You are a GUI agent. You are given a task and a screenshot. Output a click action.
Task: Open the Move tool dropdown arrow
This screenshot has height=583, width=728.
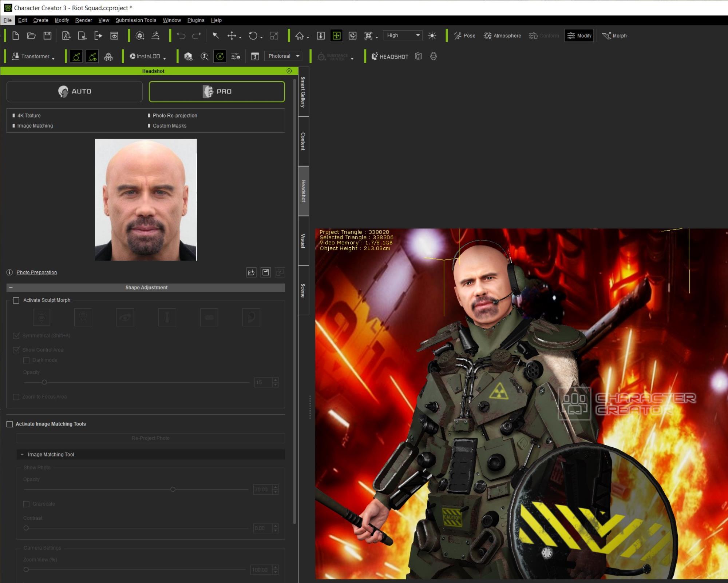click(x=240, y=37)
